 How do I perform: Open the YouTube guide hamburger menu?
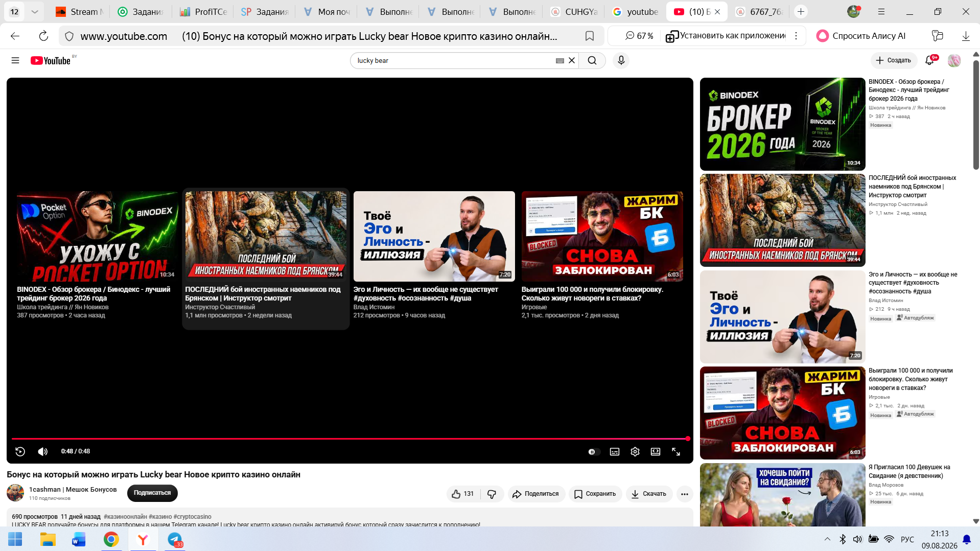click(15, 60)
